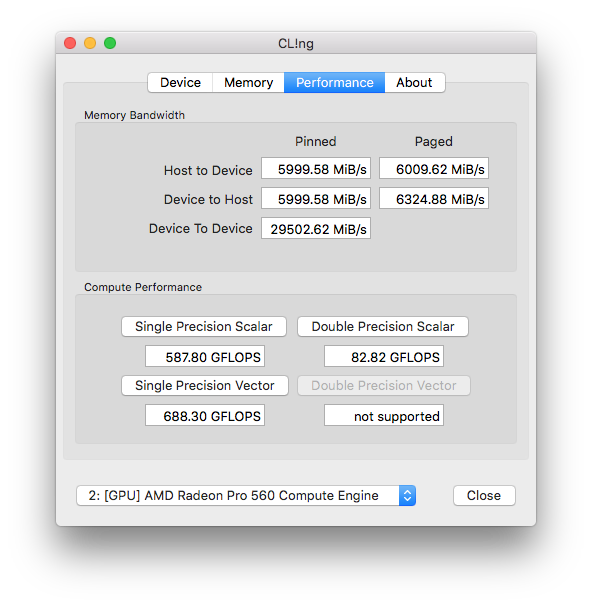This screenshot has height=606, width=592.
Task: Select the 688.30 GFLOPS result field
Action: (x=205, y=415)
